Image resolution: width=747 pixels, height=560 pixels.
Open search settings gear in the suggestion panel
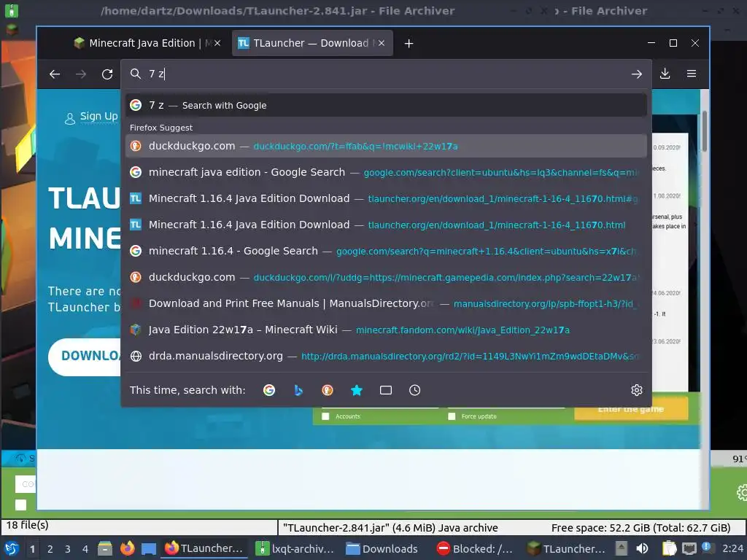(x=636, y=391)
